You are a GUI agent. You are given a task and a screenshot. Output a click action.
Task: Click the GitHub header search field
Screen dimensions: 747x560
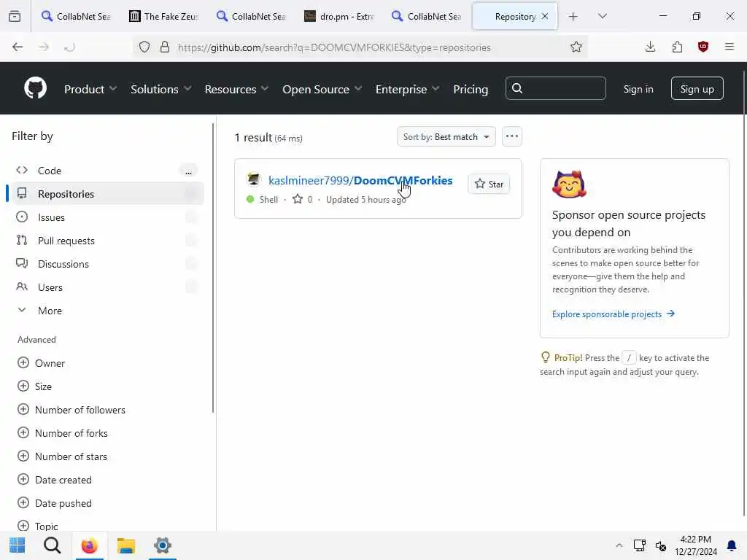point(555,88)
